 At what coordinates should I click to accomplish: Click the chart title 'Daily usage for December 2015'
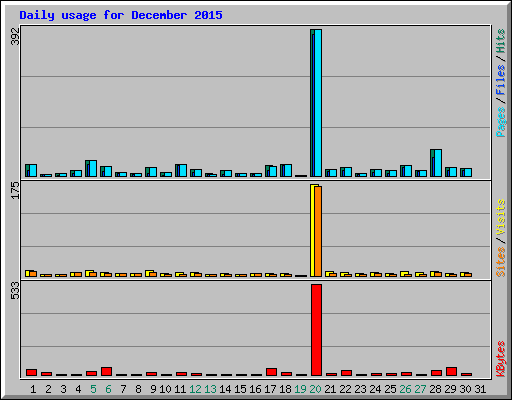tap(121, 15)
